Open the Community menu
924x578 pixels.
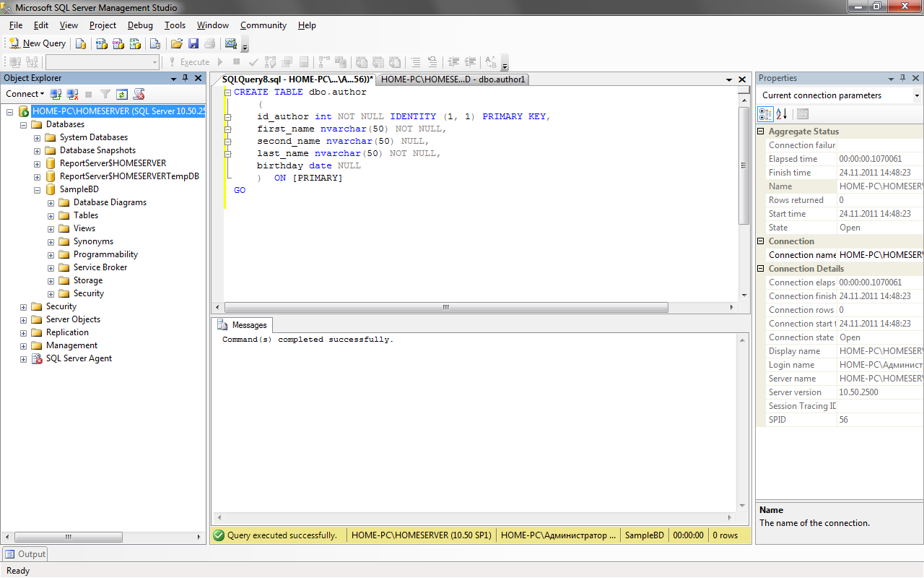[263, 25]
